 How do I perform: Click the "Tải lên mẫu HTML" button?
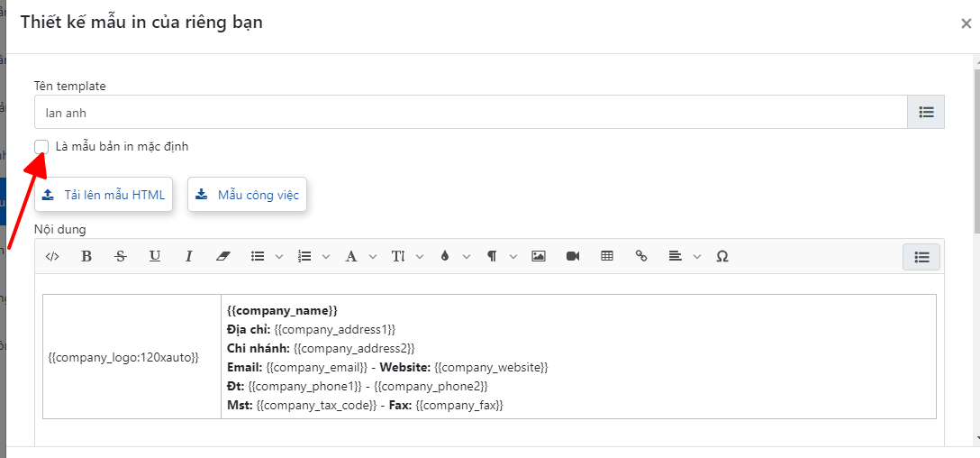(x=104, y=195)
